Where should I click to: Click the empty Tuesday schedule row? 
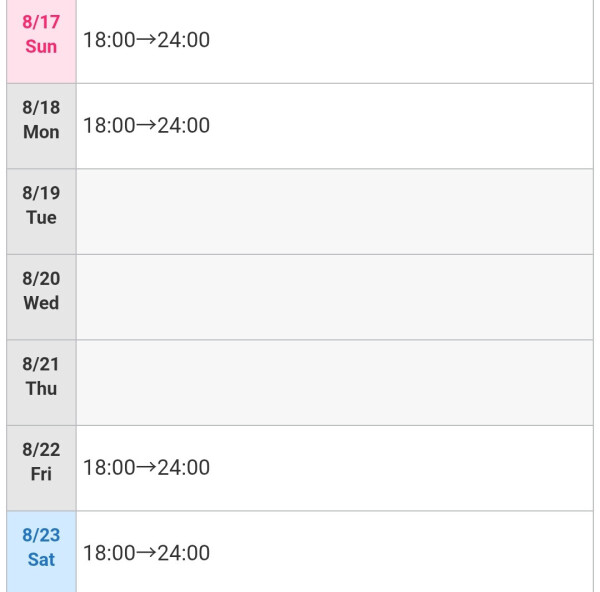click(335, 212)
